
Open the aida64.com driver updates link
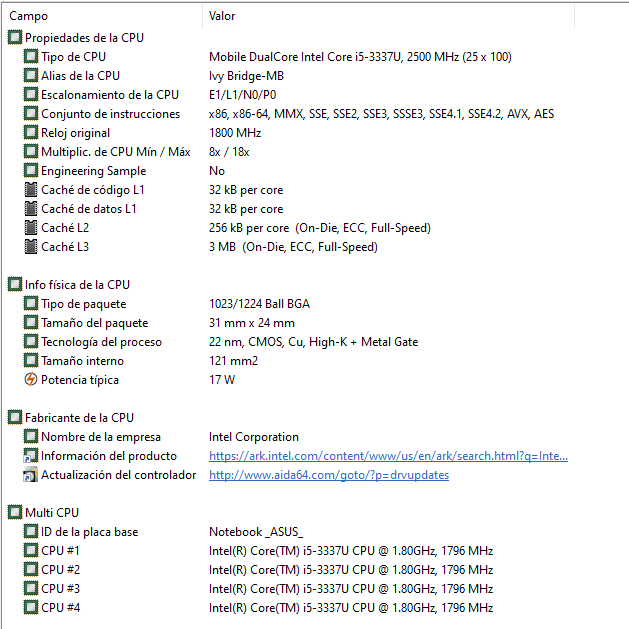[x=329, y=475]
